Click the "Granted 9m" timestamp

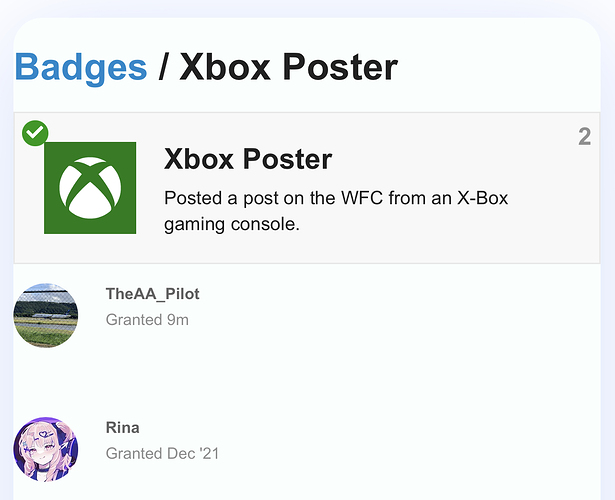[x=147, y=320]
